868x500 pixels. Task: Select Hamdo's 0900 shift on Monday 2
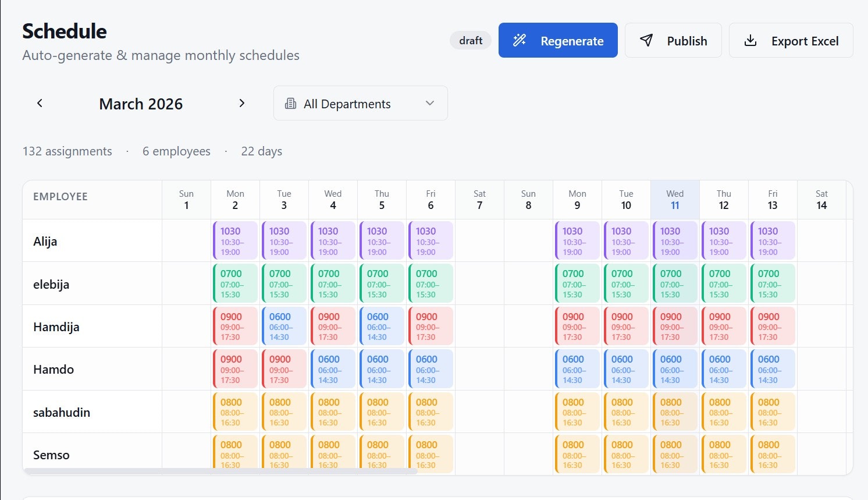tap(235, 368)
